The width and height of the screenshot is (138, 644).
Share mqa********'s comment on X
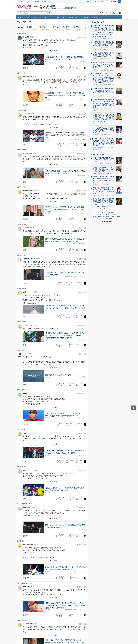(x=85, y=578)
